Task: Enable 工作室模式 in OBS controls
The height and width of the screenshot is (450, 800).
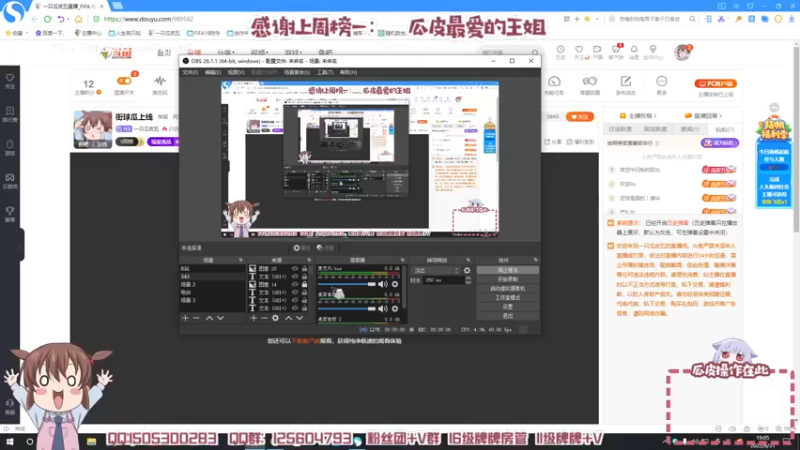Action: (x=508, y=297)
